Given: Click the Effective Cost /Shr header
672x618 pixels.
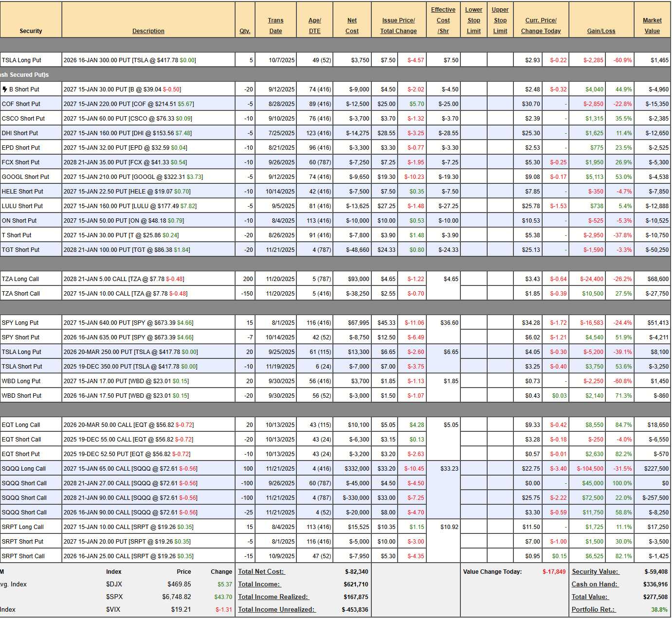Looking at the screenshot, I should [443, 20].
